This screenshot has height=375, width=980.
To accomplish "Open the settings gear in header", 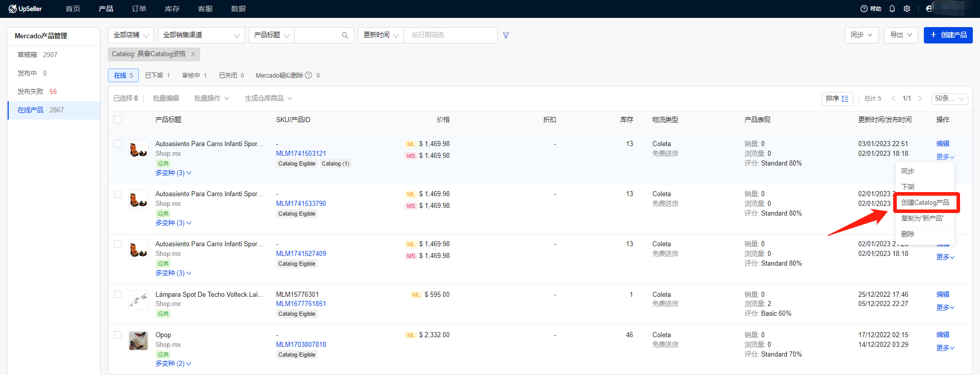I will pos(907,9).
